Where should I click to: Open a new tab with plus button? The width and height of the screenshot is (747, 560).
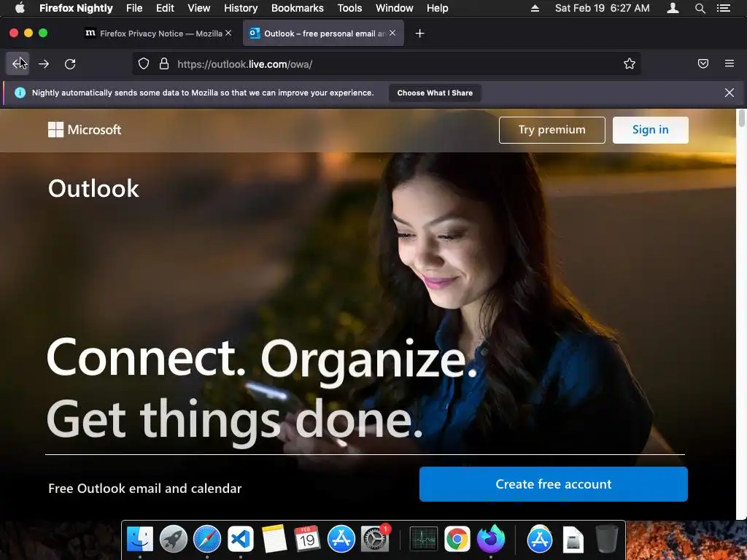click(x=419, y=34)
